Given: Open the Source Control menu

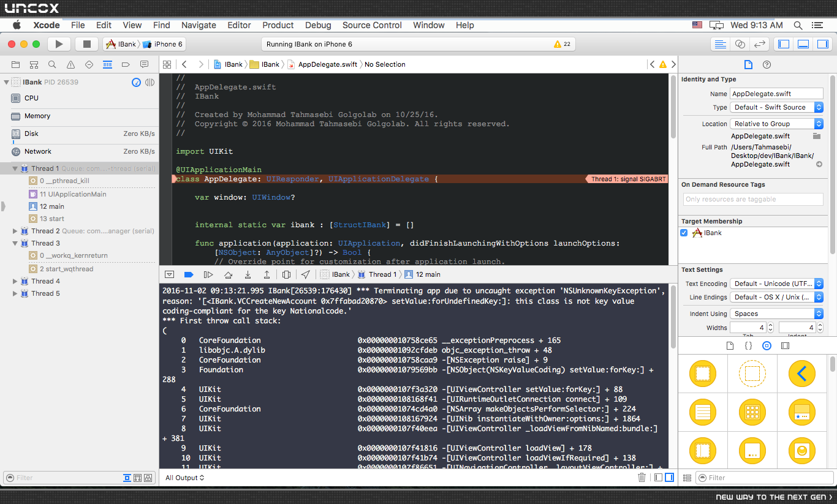Looking at the screenshot, I should pos(372,25).
